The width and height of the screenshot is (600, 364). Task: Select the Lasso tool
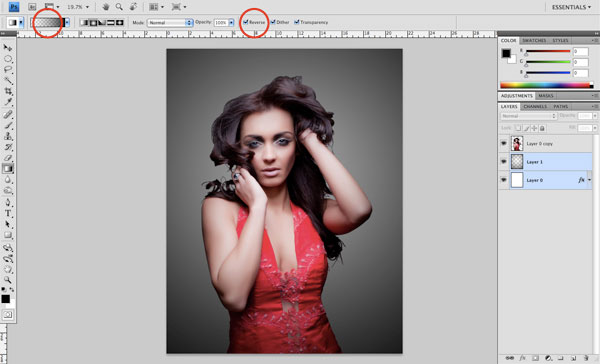click(x=8, y=70)
